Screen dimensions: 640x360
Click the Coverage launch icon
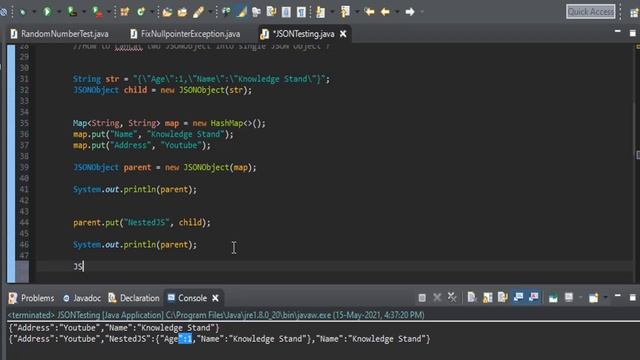click(x=72, y=12)
